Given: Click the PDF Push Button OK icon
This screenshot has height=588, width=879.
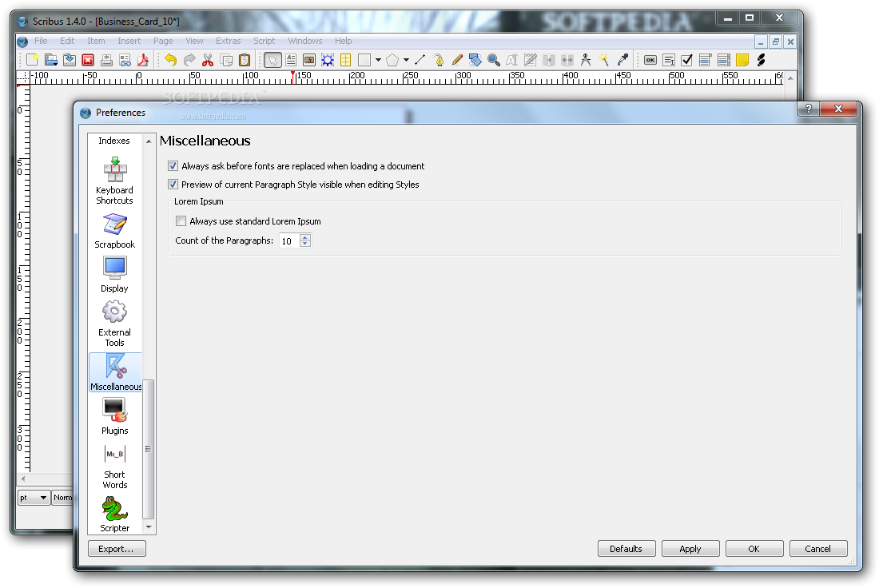Looking at the screenshot, I should [x=650, y=60].
